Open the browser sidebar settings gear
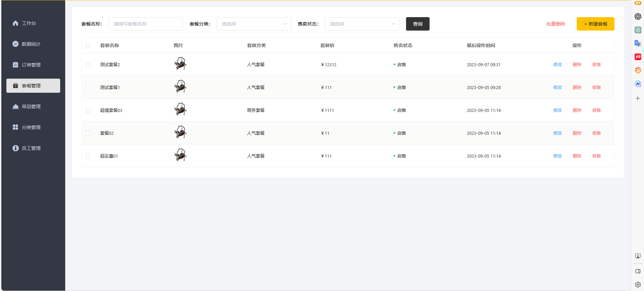644x291 pixels. [638, 285]
